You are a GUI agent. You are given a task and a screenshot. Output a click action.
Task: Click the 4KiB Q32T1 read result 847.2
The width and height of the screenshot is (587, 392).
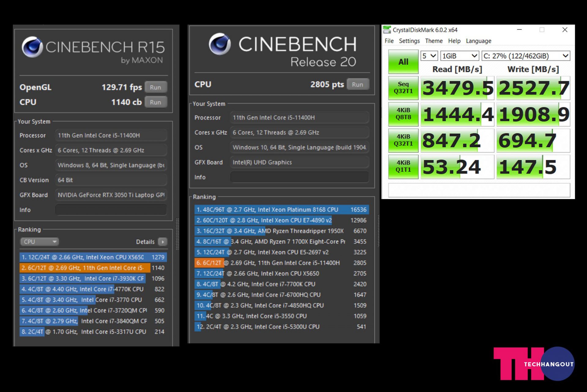tap(457, 141)
